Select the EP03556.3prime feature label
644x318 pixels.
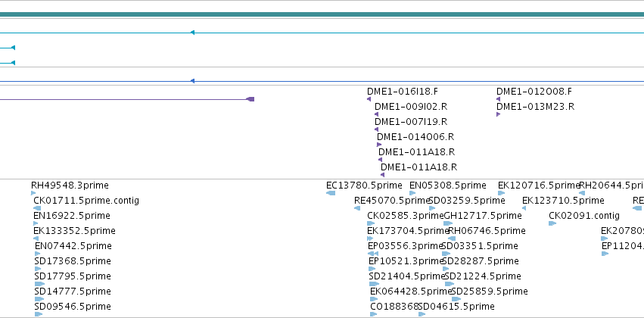tap(405, 246)
